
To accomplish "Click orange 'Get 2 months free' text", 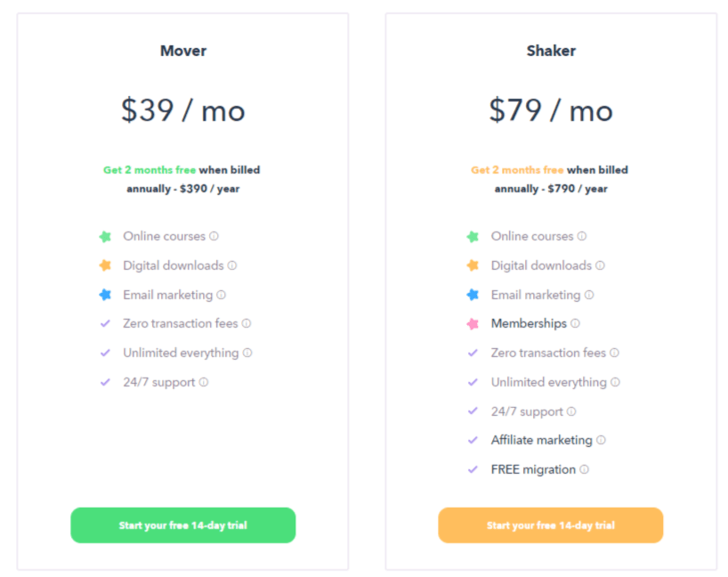I will [517, 170].
